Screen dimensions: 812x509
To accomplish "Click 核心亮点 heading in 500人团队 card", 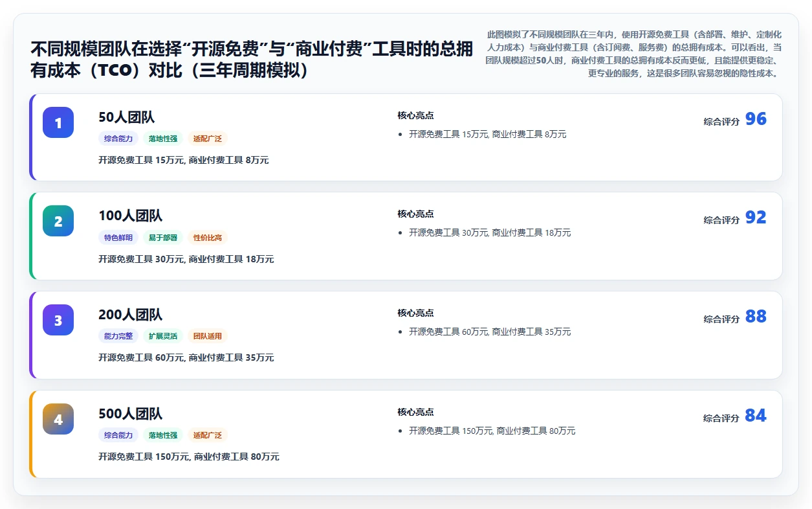I will point(415,412).
